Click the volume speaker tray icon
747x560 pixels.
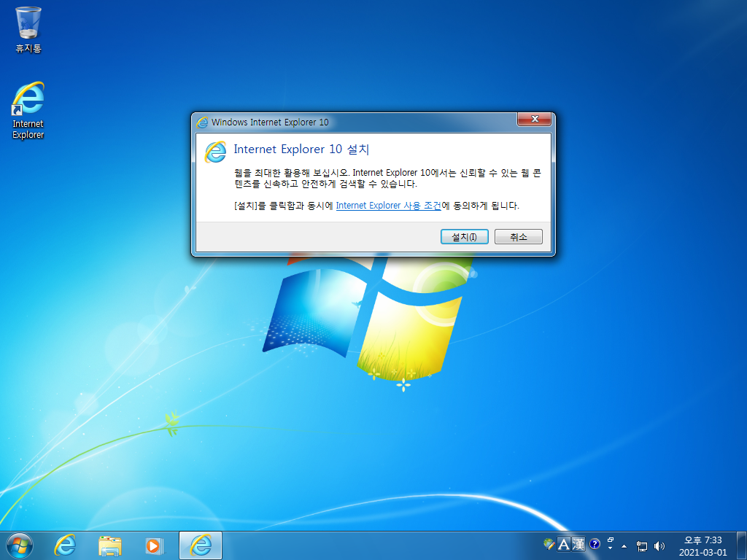tap(659, 546)
